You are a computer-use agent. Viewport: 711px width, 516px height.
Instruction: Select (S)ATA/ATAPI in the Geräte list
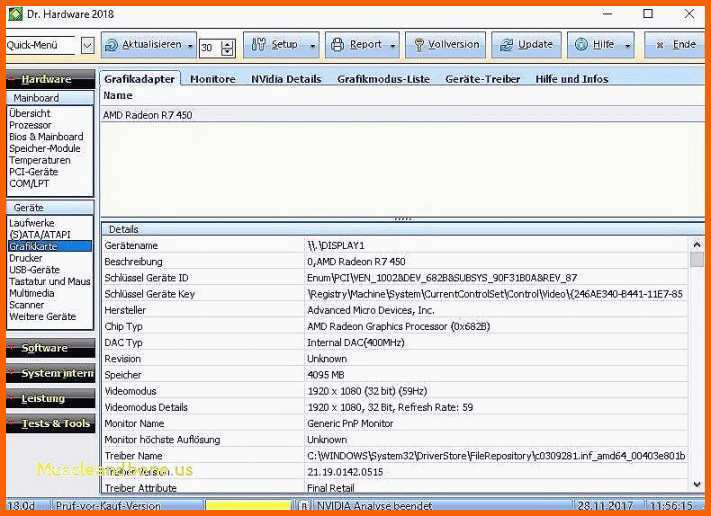coord(40,235)
